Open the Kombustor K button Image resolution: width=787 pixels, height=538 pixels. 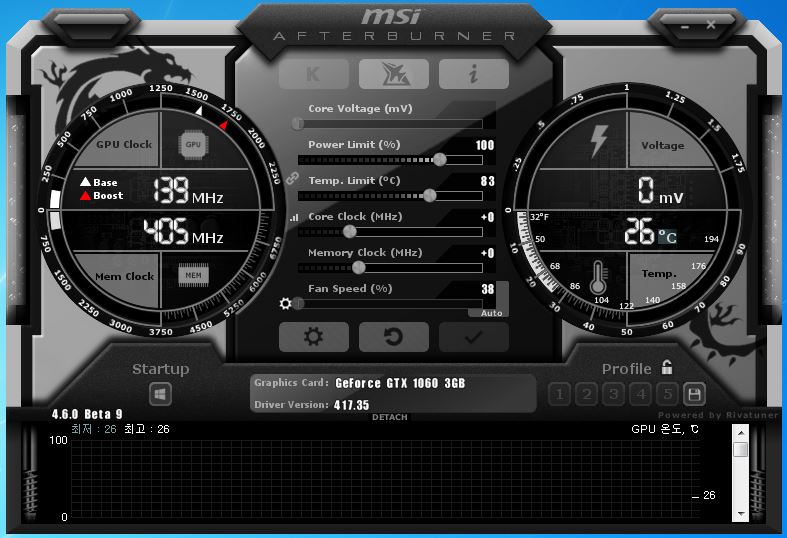pos(314,74)
